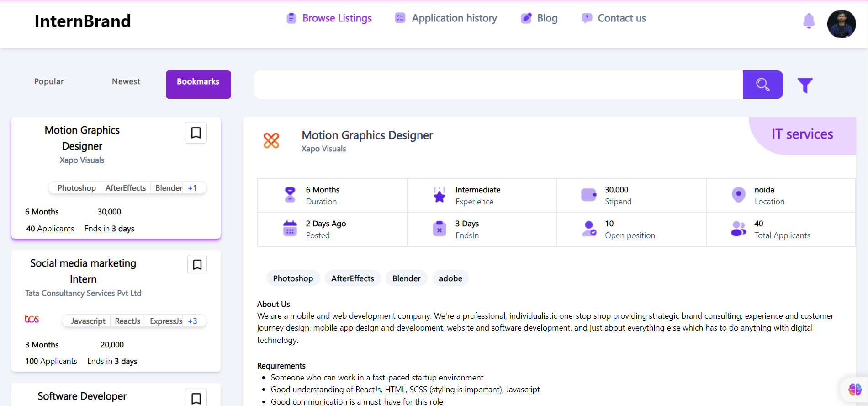Click the notification bell icon

809,21
